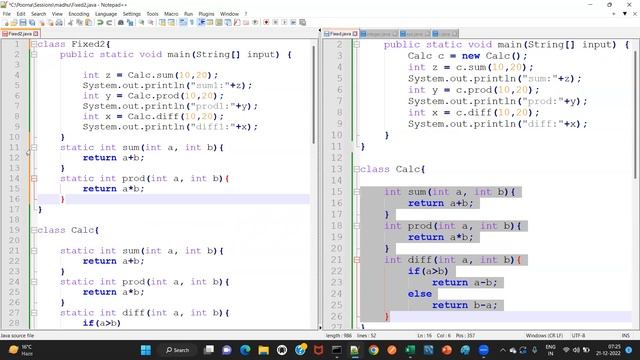
Task: Toggle Synchronize Vertical Scrolling icon
Action: [162, 22]
